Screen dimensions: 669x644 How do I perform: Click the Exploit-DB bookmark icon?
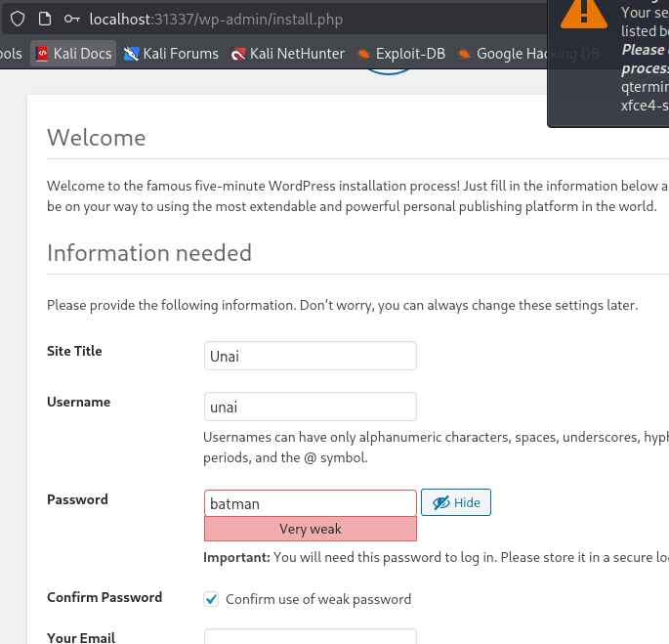pos(364,54)
